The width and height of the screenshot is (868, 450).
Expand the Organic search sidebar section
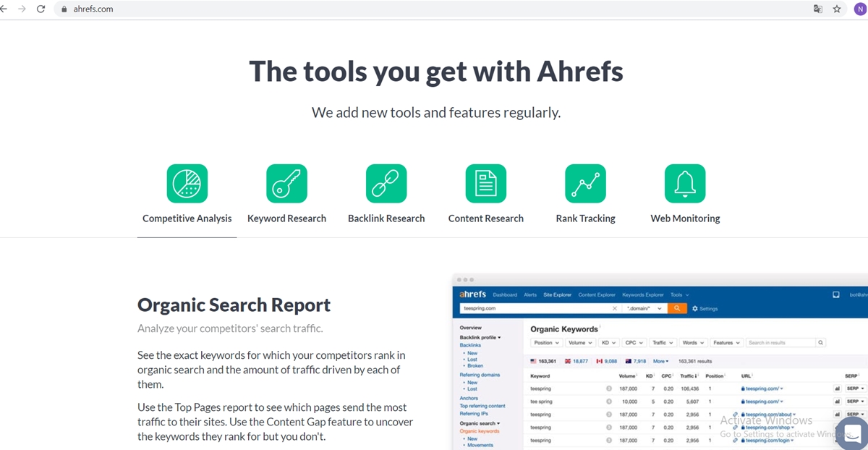(480, 423)
